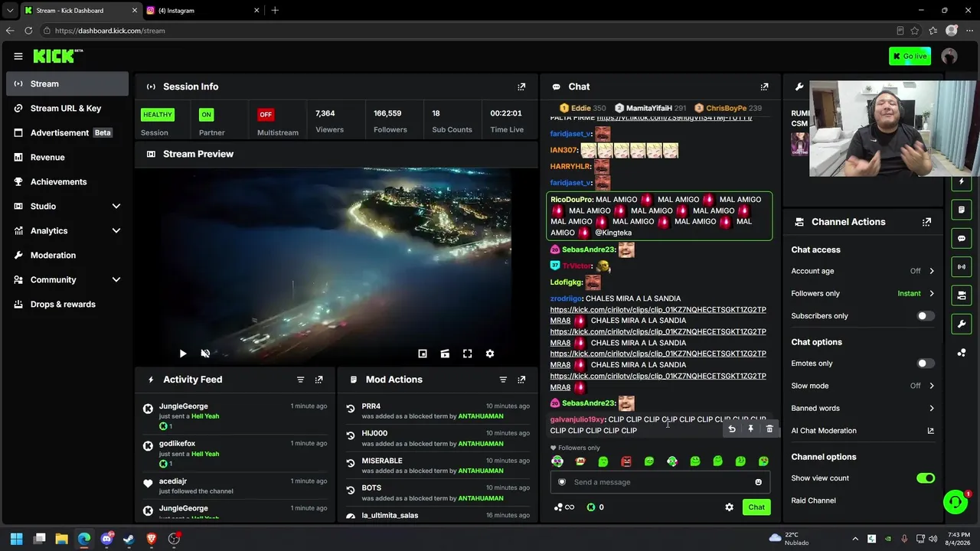The height and width of the screenshot is (551, 980).
Task: Toggle Emotes only chat
Action: point(926,364)
